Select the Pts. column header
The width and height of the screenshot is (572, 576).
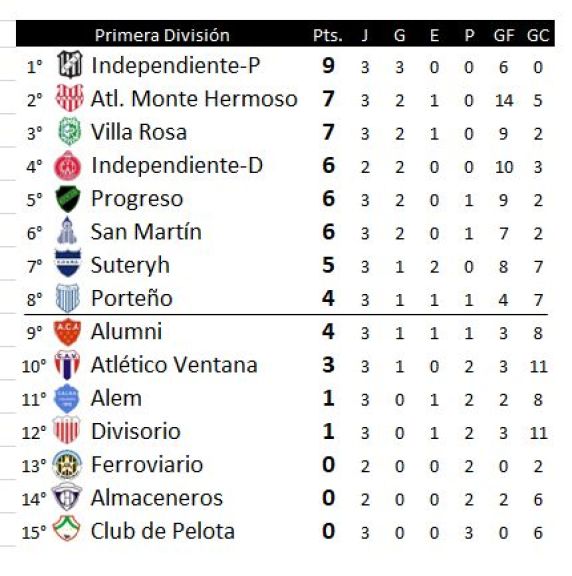(x=328, y=36)
